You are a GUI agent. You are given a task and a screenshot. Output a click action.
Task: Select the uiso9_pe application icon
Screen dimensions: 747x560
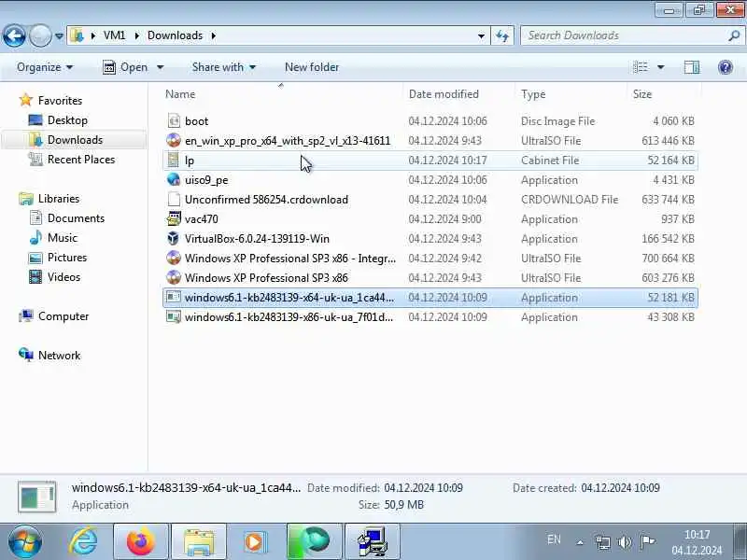(174, 180)
